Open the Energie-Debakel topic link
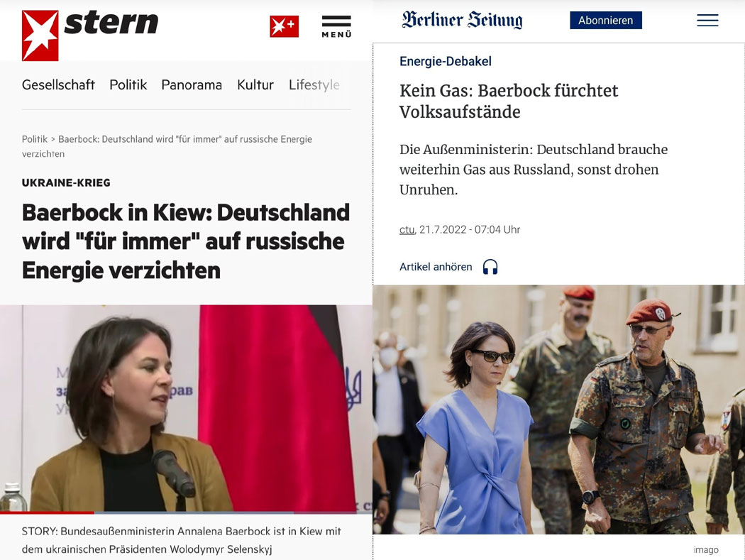745x560 pixels. [x=445, y=61]
